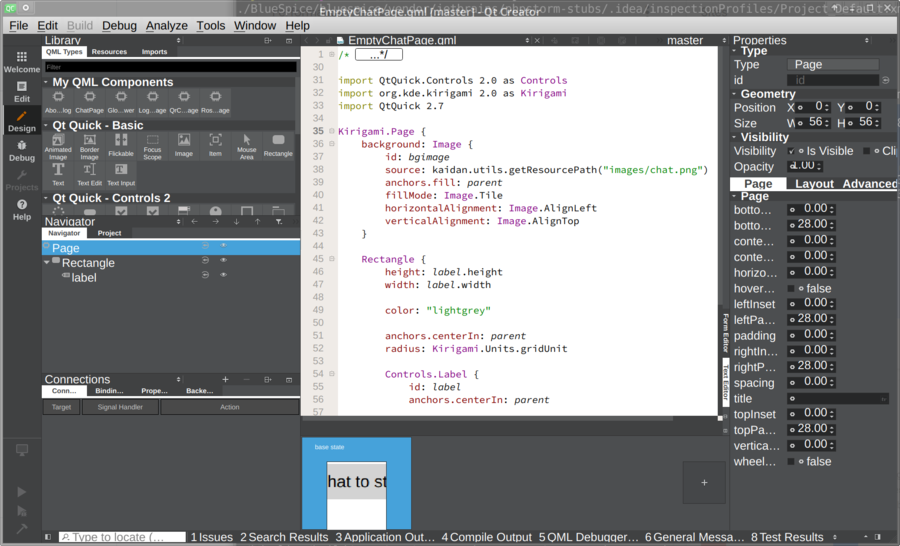The width and height of the screenshot is (900, 546).
Task: Click Navigator move right arrow
Action: tap(215, 222)
